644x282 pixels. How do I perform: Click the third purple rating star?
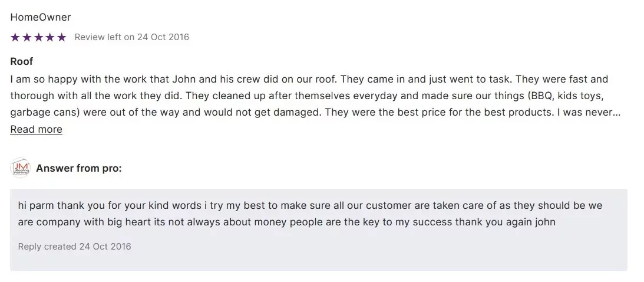[38, 37]
